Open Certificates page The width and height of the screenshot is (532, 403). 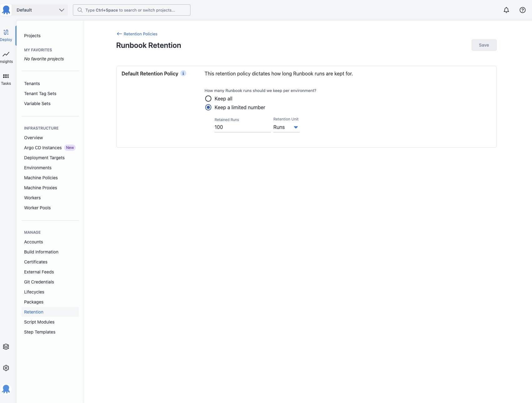[x=36, y=262]
